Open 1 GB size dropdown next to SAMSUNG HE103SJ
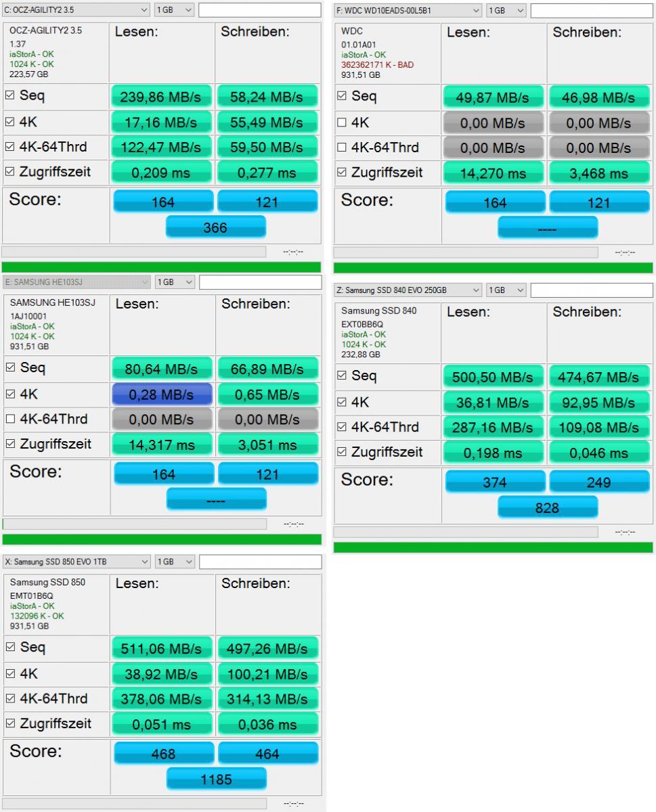 175,281
